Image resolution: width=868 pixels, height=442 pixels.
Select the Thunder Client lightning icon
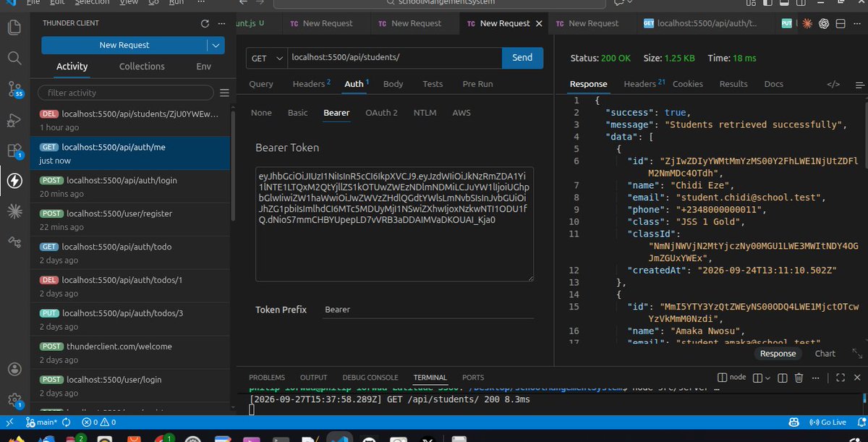tap(14, 180)
